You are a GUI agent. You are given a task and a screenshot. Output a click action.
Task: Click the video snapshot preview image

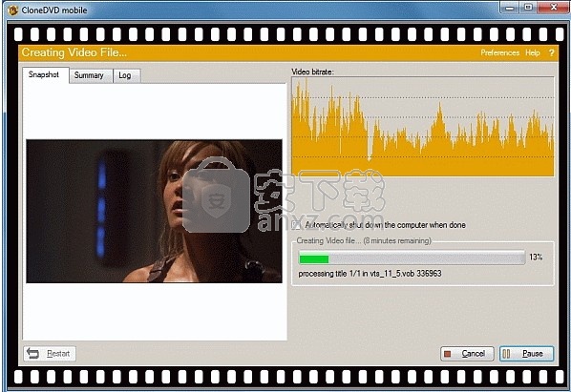[154, 211]
